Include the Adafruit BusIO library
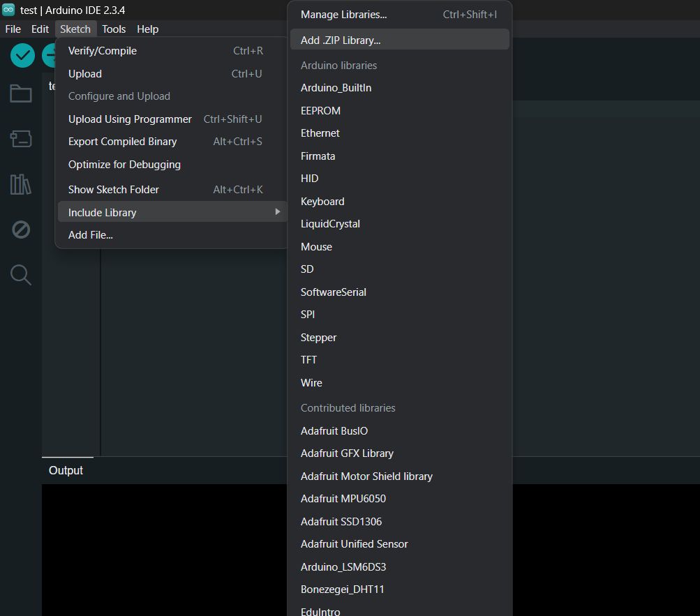Image resolution: width=700 pixels, height=616 pixels. pyautogui.click(x=400, y=431)
